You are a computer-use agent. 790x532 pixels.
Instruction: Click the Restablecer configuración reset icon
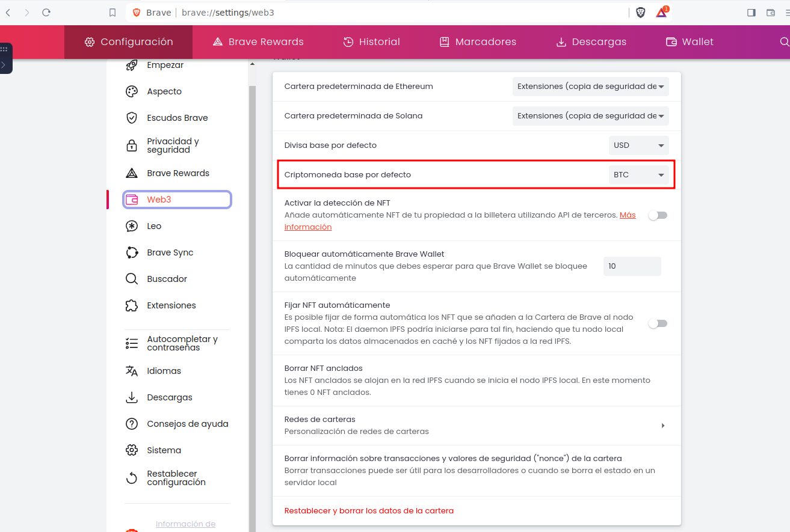[x=132, y=478]
